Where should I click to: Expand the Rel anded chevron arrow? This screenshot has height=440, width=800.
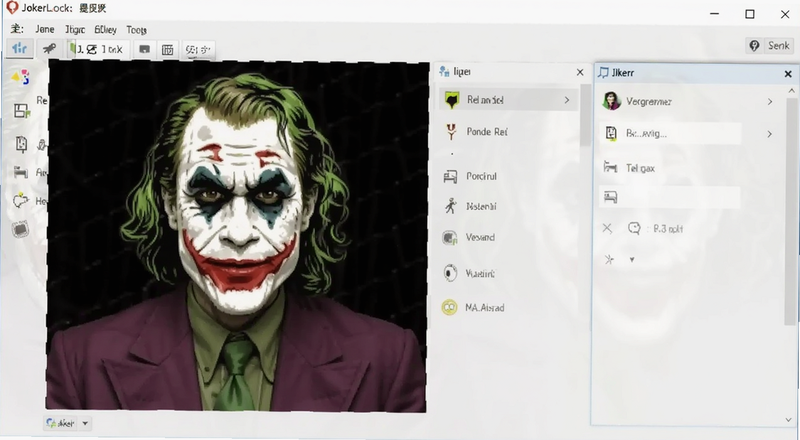567,100
